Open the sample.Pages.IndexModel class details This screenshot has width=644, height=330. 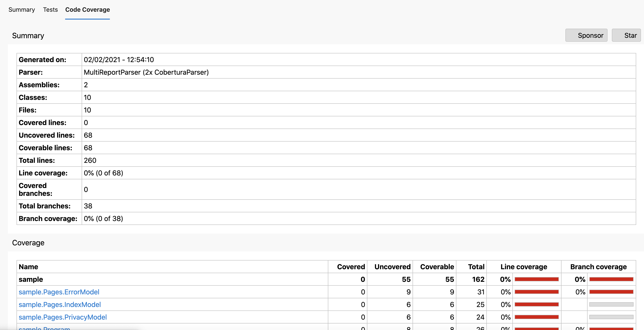59,305
